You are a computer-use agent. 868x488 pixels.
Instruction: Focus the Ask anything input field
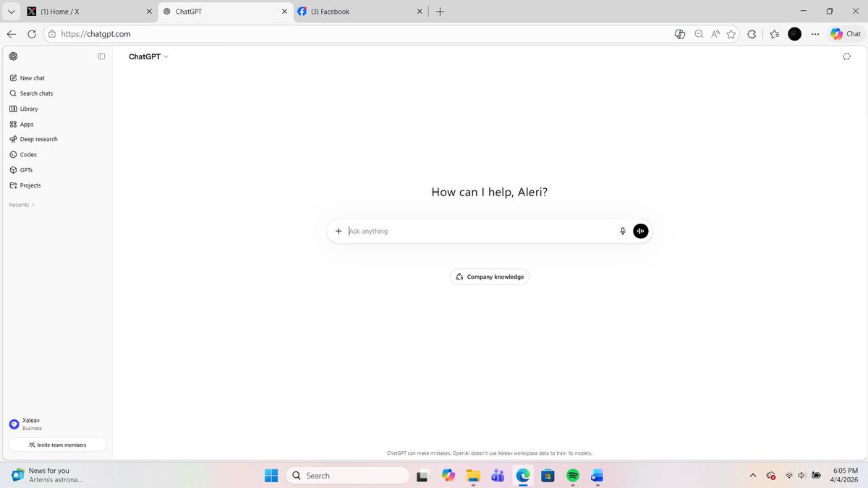(480, 231)
